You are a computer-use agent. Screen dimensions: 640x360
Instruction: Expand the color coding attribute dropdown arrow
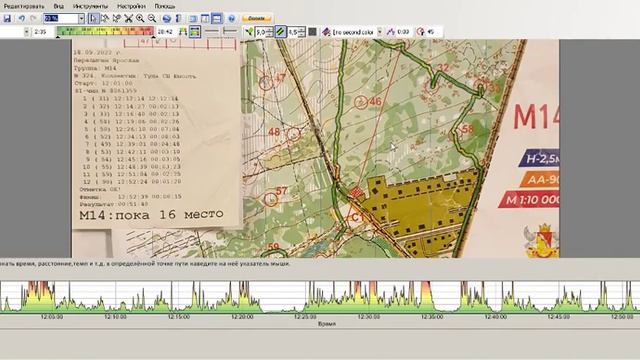[x=27, y=31]
